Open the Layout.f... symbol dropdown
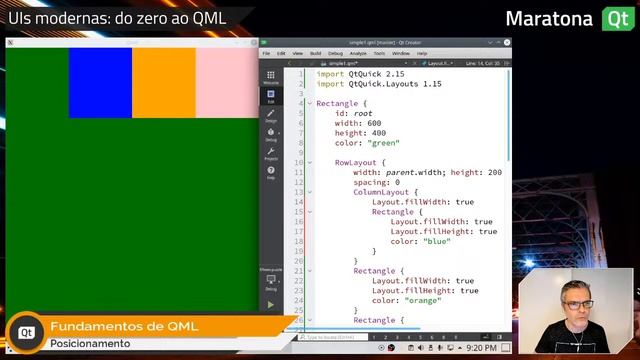Image resolution: width=640 pixels, height=360 pixels. pyautogui.click(x=438, y=63)
